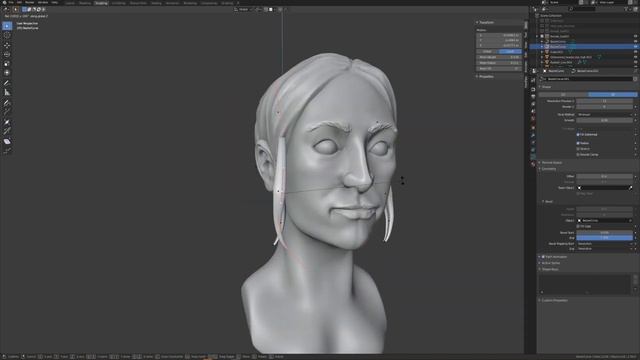Click the Offset value field

tap(604, 176)
